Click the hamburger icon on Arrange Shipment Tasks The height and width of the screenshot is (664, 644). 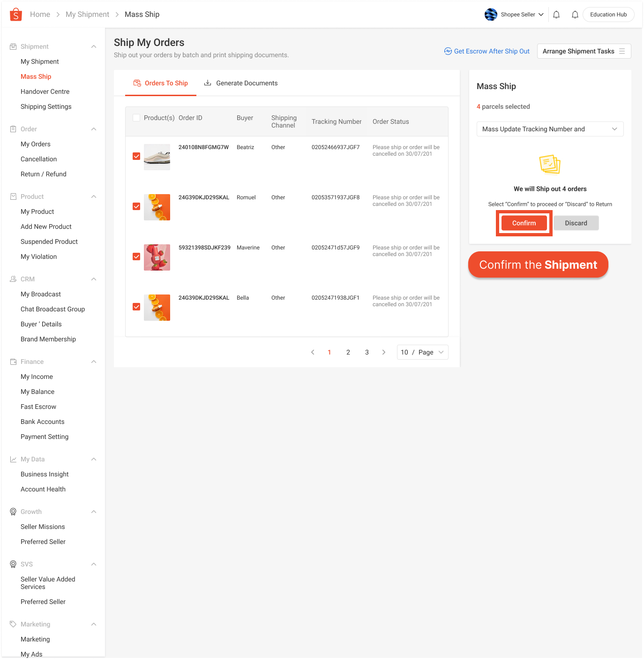622,51
